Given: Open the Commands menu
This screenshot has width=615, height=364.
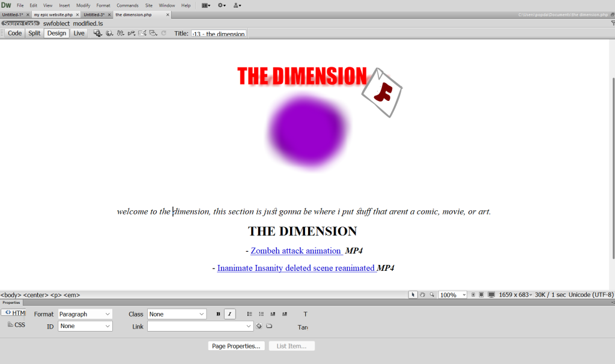Looking at the screenshot, I should click(127, 5).
